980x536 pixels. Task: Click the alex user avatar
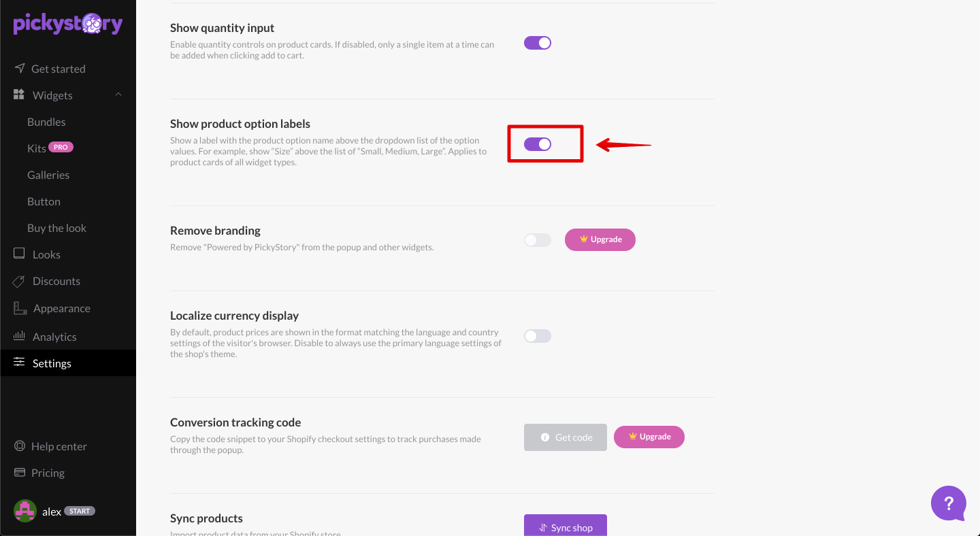pyautogui.click(x=25, y=511)
